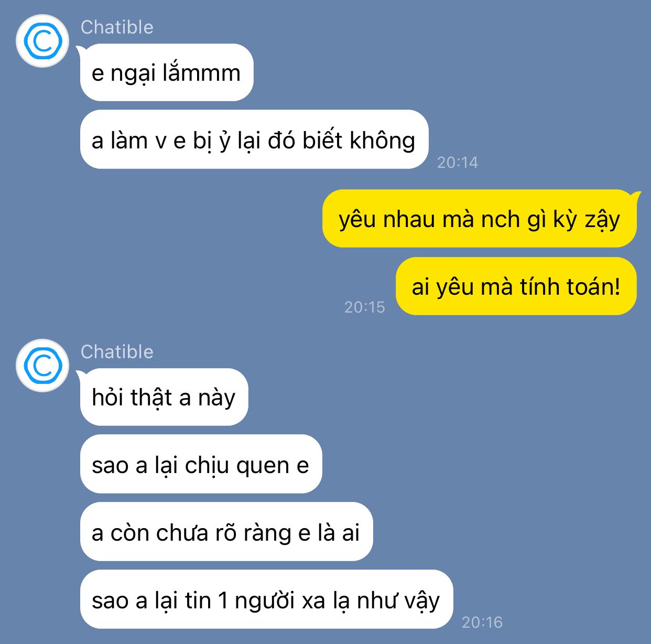651x644 pixels.
Task: Select the top Chatible sender name
Action: click(x=117, y=27)
